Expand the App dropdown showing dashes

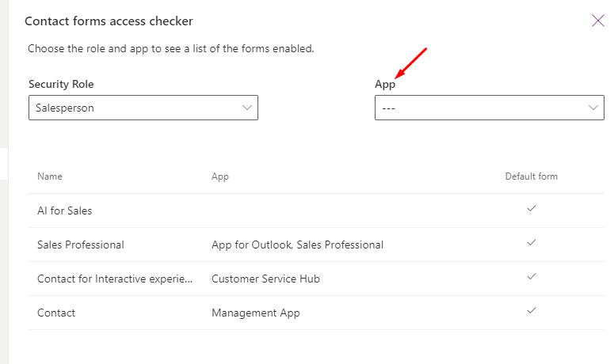coord(490,108)
